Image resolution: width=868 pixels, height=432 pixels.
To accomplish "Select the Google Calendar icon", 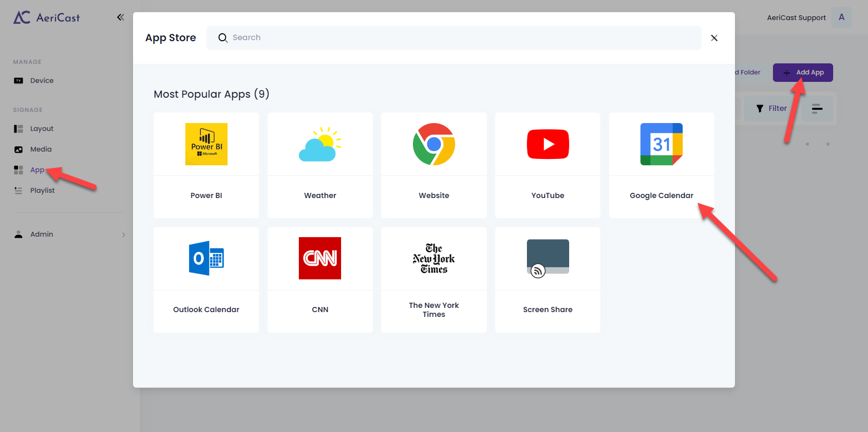I will tap(662, 144).
